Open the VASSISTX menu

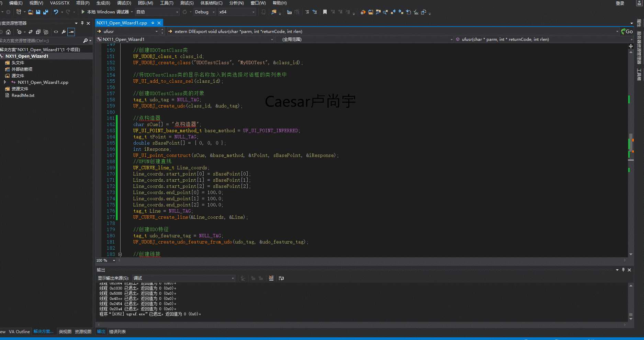60,3
